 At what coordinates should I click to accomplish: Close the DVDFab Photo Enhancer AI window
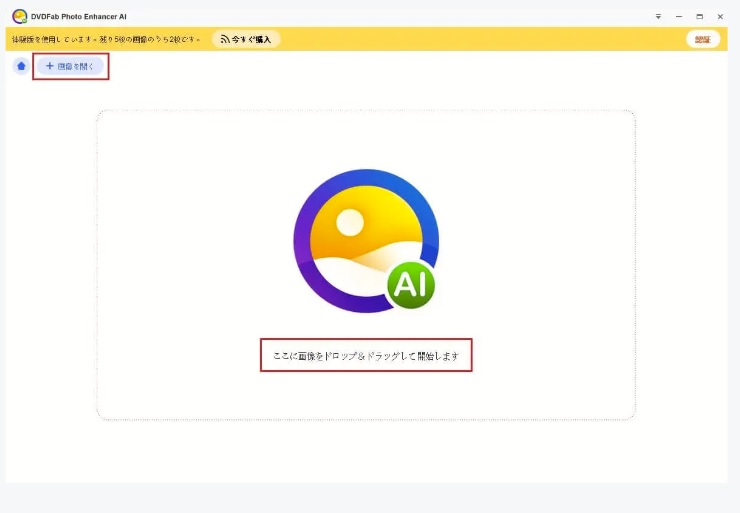pyautogui.click(x=720, y=17)
